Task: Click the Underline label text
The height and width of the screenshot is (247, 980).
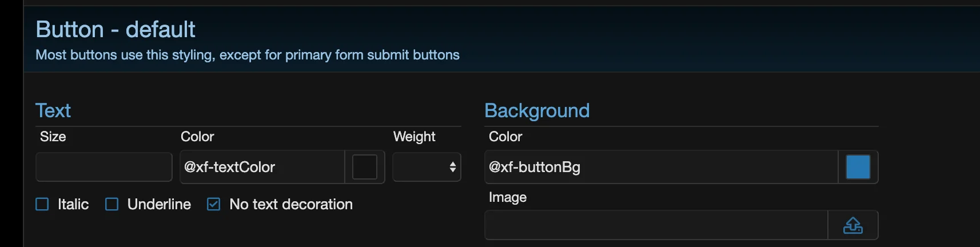Action: click(159, 204)
